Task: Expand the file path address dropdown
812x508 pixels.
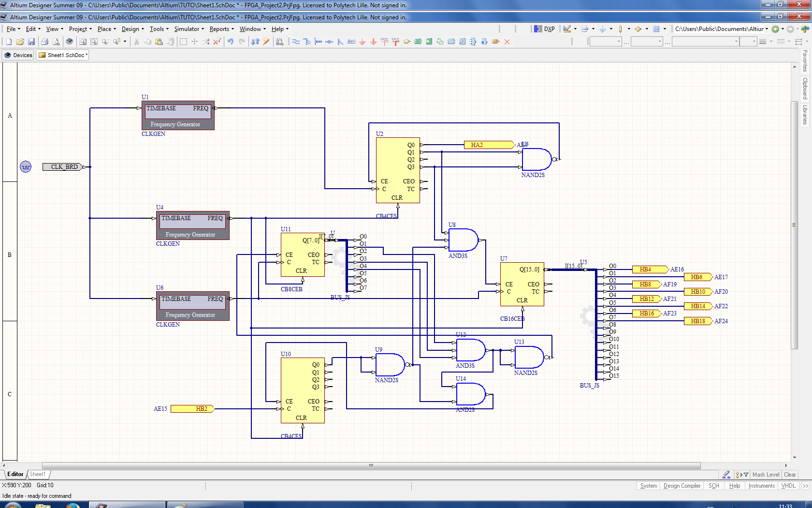Action: pos(767,29)
